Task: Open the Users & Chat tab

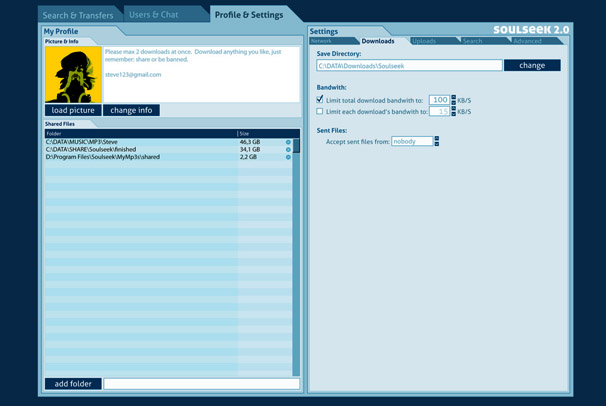Action: (154, 15)
